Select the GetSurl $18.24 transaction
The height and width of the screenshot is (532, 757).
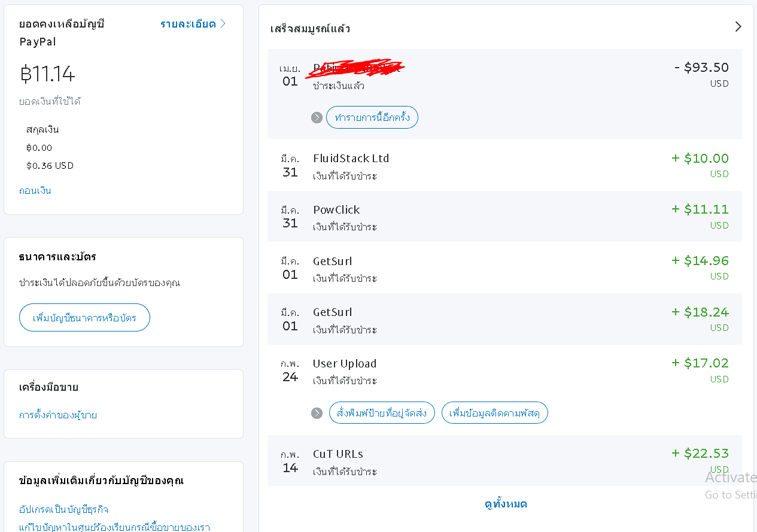click(504, 319)
